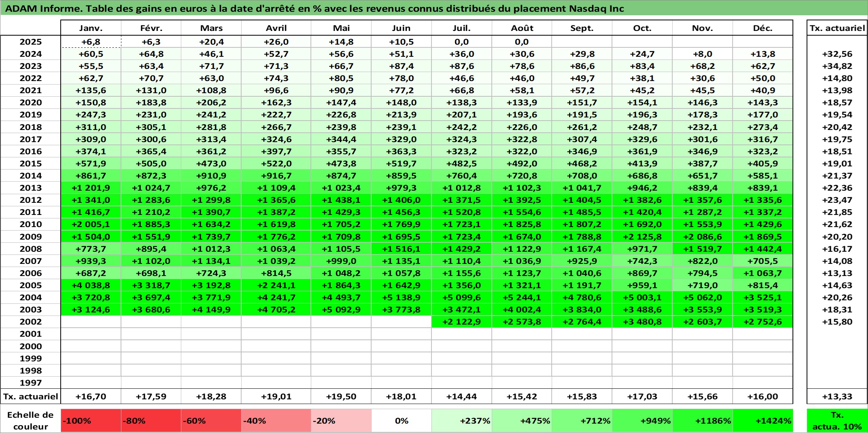Screen dimensions: 868x433
Task: Click the bottom-row value +16,70
Action: pos(91,397)
